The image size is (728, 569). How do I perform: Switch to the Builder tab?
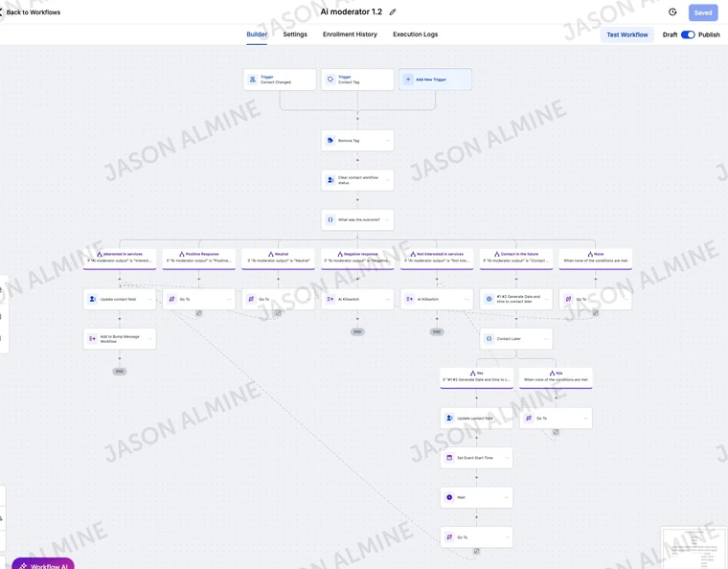click(257, 34)
